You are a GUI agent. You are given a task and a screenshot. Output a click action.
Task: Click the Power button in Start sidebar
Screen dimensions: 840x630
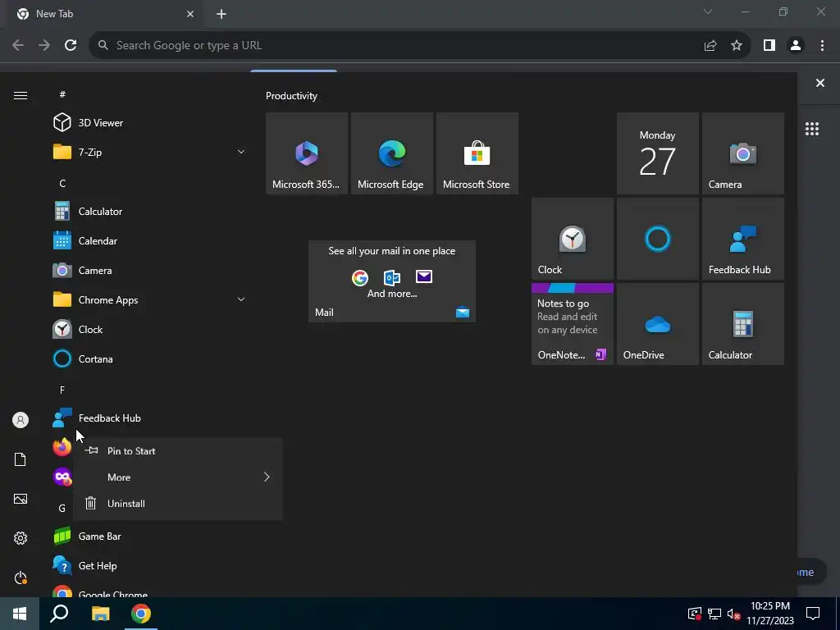click(x=21, y=577)
